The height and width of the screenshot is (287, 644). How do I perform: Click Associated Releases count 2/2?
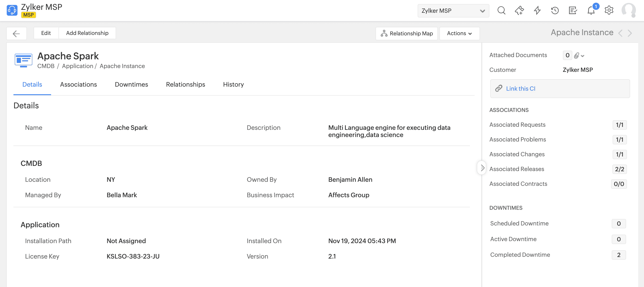tap(619, 169)
